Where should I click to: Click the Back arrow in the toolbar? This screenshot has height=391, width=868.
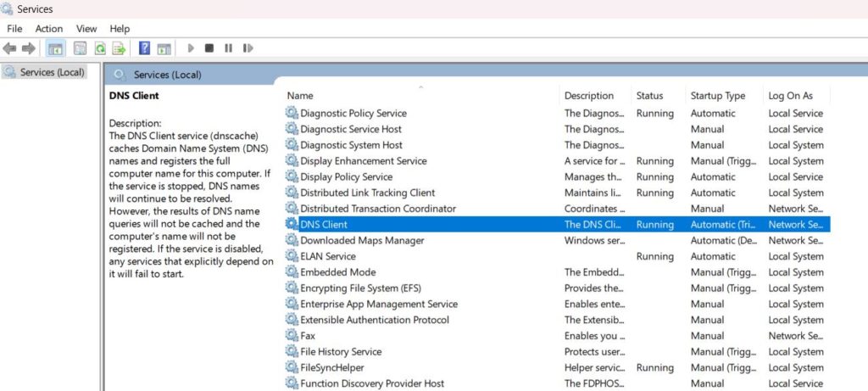click(x=10, y=48)
